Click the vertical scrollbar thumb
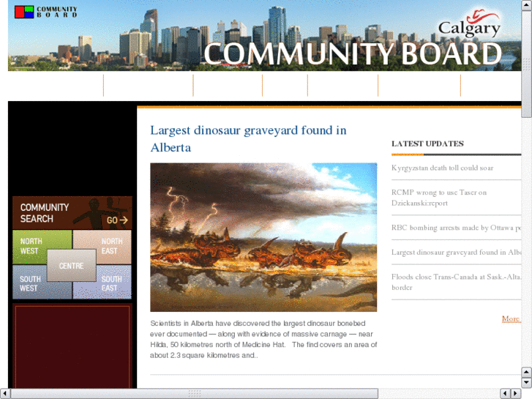The width and height of the screenshot is (532, 399). tap(527, 64)
